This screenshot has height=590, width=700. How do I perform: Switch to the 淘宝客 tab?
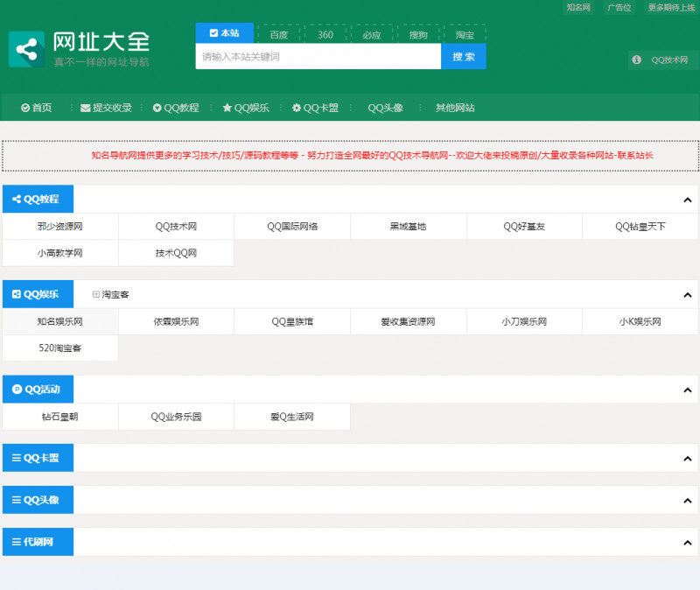tap(112, 294)
